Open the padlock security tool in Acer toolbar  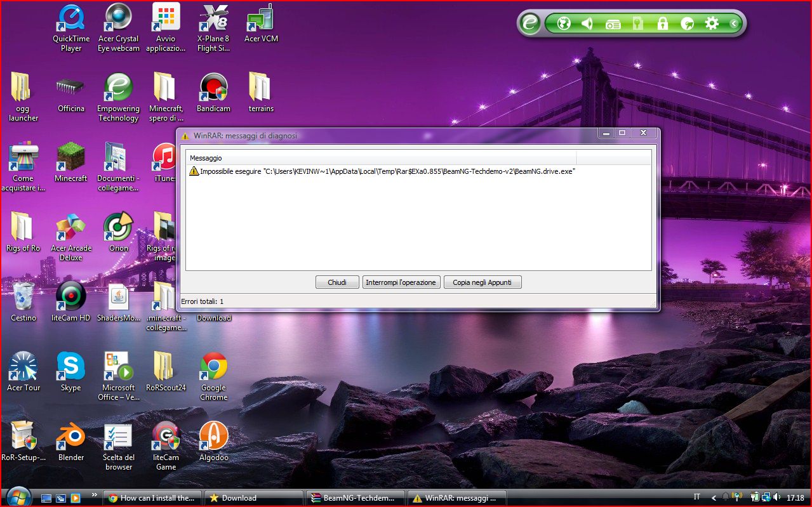click(662, 24)
